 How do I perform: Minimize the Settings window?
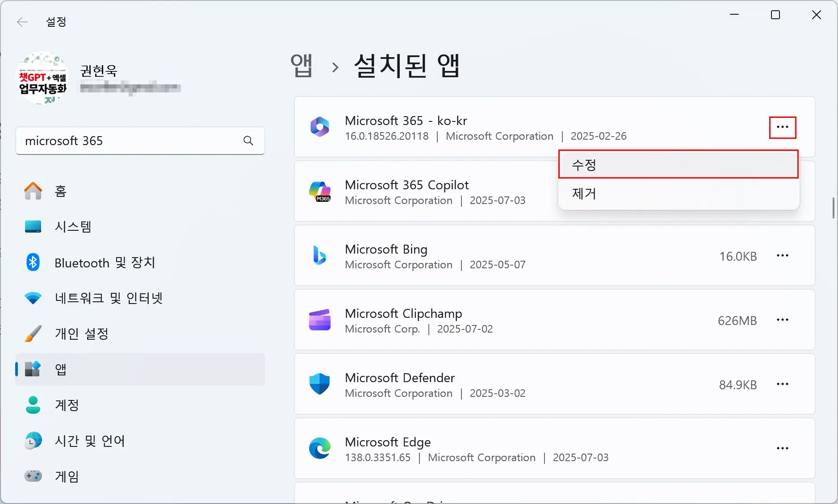click(734, 15)
